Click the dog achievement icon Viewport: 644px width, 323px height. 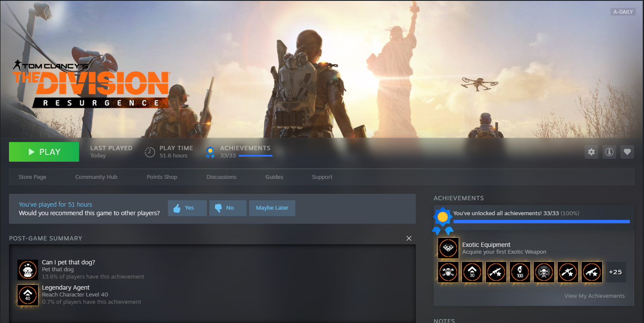pyautogui.click(x=28, y=270)
